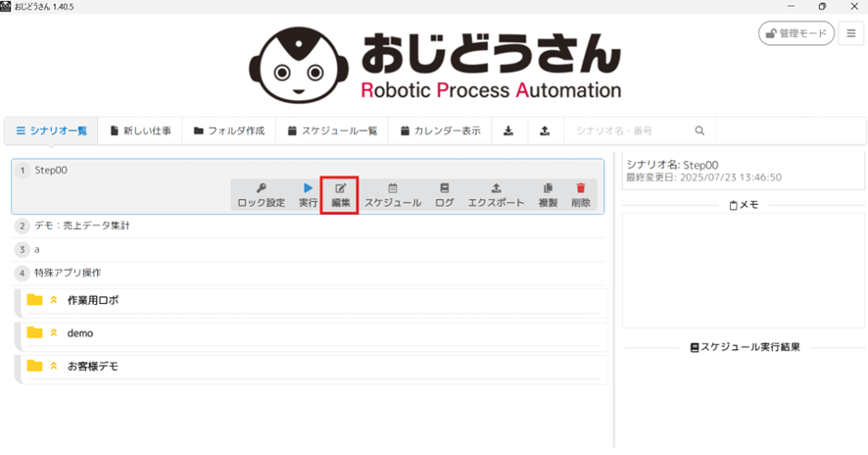Click the demo folder icon
The image size is (868, 455).
click(34, 332)
